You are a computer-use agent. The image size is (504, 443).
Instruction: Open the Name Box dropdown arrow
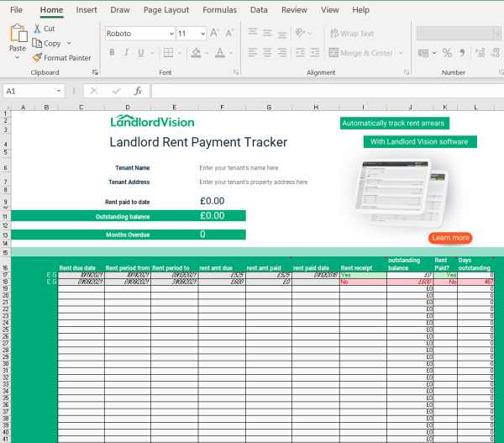[59, 91]
